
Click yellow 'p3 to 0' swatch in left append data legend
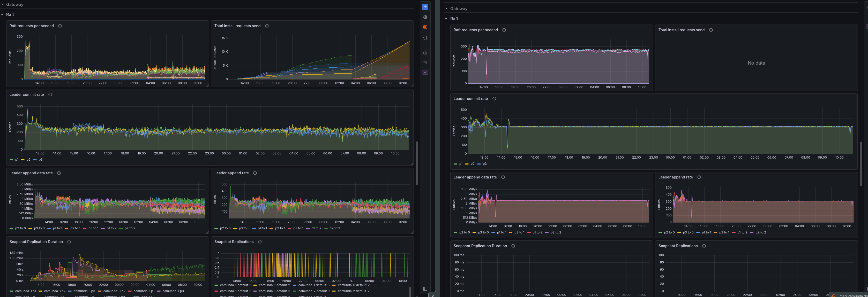click(x=30, y=228)
